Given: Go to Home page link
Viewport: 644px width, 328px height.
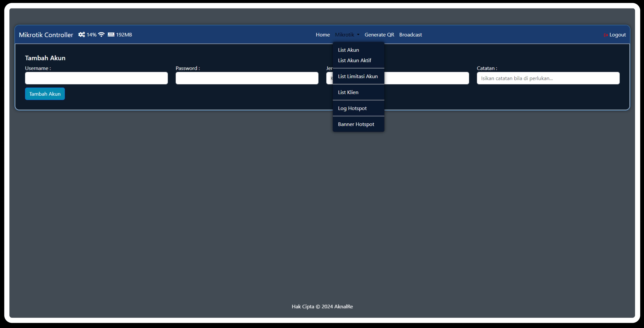Looking at the screenshot, I should [x=322, y=35].
